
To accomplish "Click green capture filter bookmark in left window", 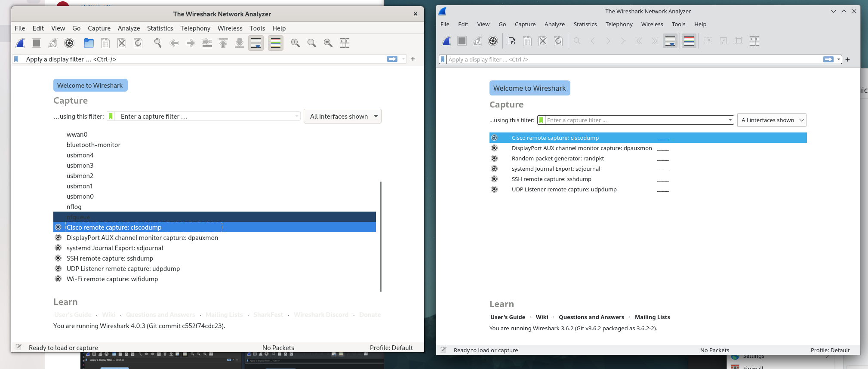I will coord(111,116).
